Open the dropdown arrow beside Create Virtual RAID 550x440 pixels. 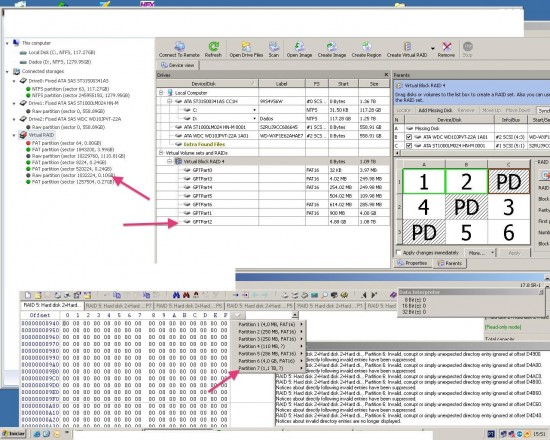tap(432, 48)
